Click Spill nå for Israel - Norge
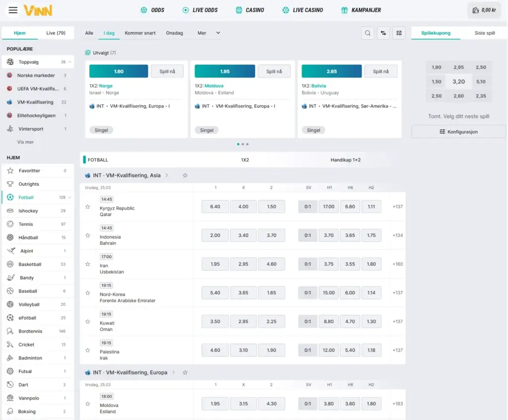 (x=167, y=71)
